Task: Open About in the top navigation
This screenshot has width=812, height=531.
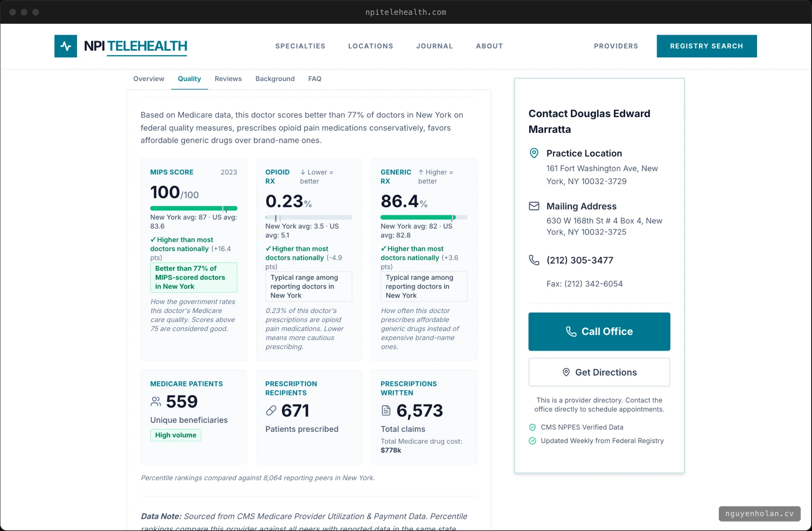Action: [x=490, y=46]
